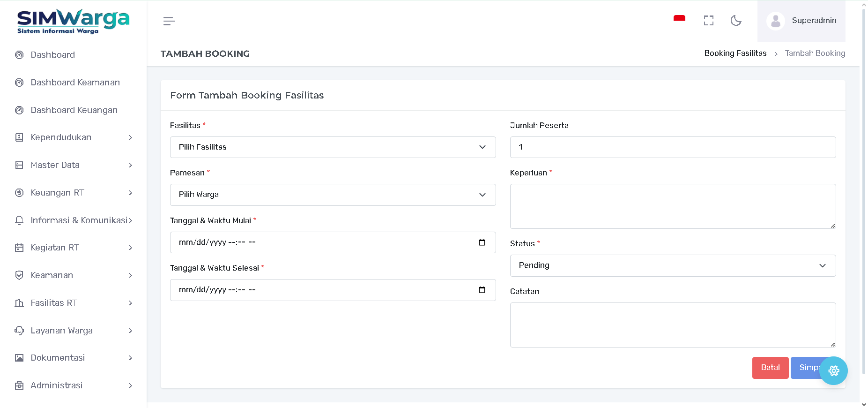The width and height of the screenshot is (868, 408).
Task: Open the Pilih Fasilitas dropdown
Action: coord(333,147)
